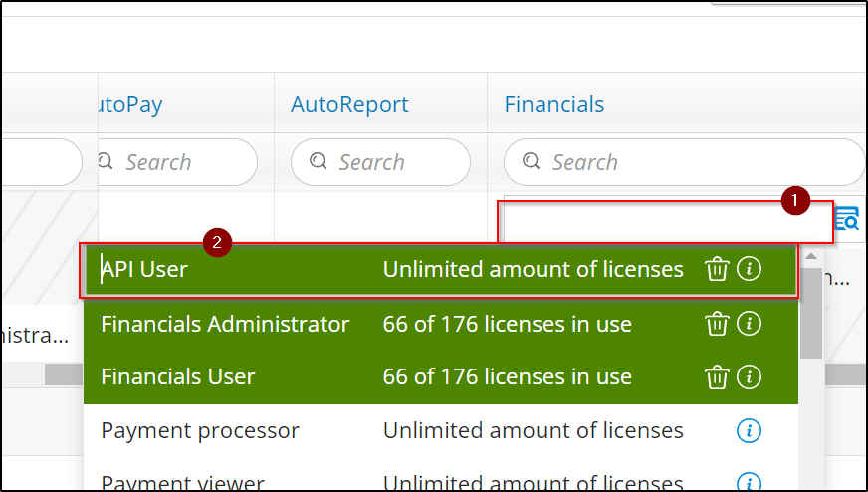Click the trash icon for Financials Administrator
The image size is (868, 492).
pyautogui.click(x=717, y=324)
